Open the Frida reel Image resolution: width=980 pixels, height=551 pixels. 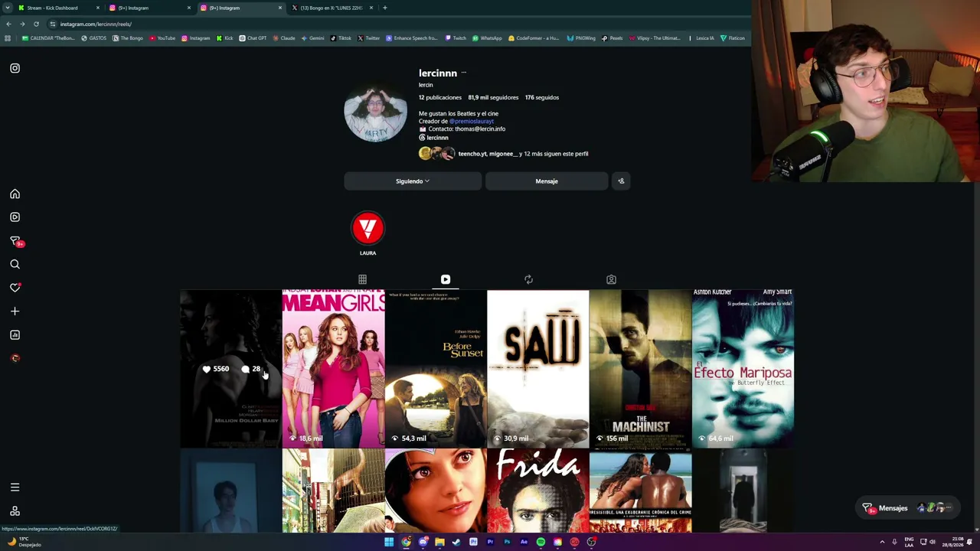pos(538,491)
